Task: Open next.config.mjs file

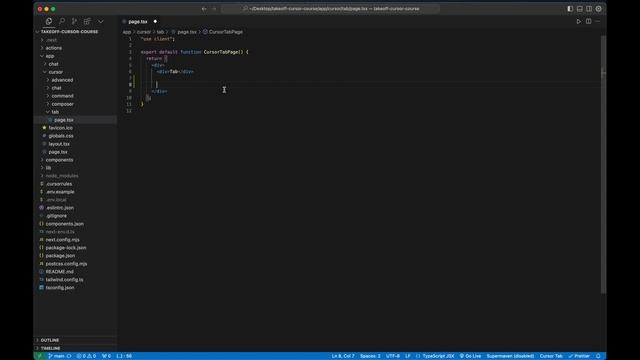Action: [x=62, y=240]
